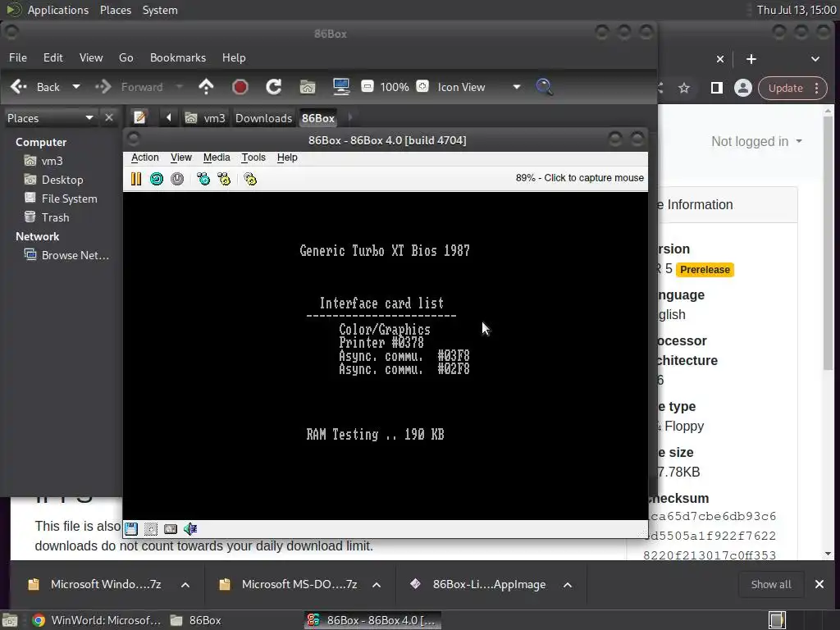Send Ctrl+Alt+Del via toolbar icon

[203, 178]
